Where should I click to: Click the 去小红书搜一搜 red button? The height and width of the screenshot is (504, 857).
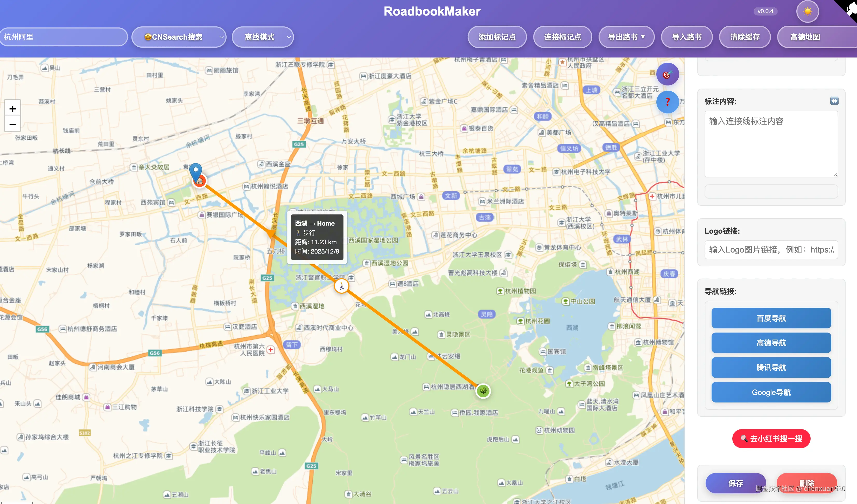(x=771, y=438)
